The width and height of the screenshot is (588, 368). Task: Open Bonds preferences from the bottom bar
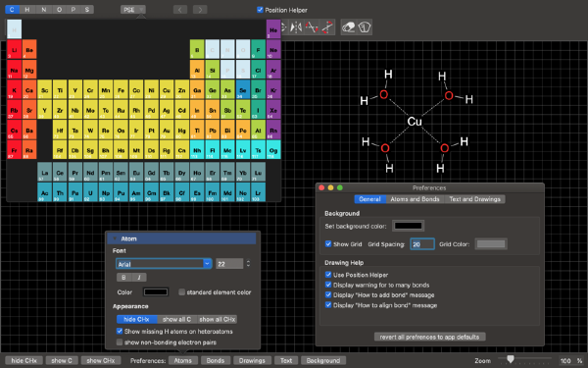(x=216, y=360)
